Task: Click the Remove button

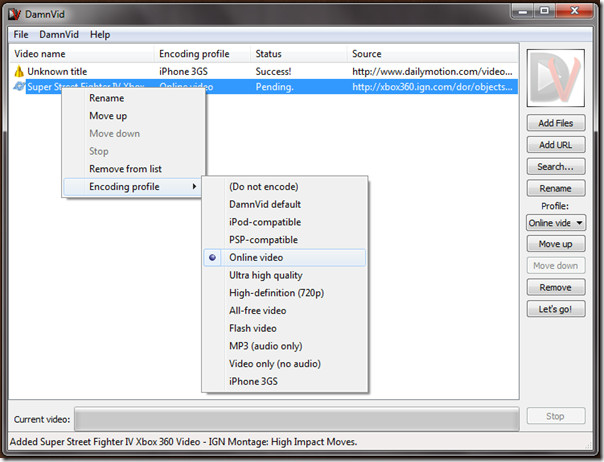Action: (x=556, y=287)
